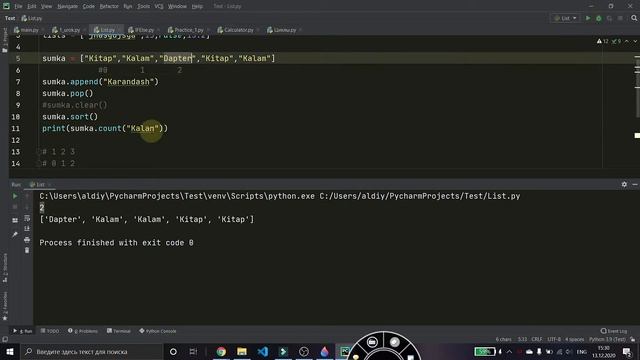Open the Run menu in menu bar

click(128, 7)
